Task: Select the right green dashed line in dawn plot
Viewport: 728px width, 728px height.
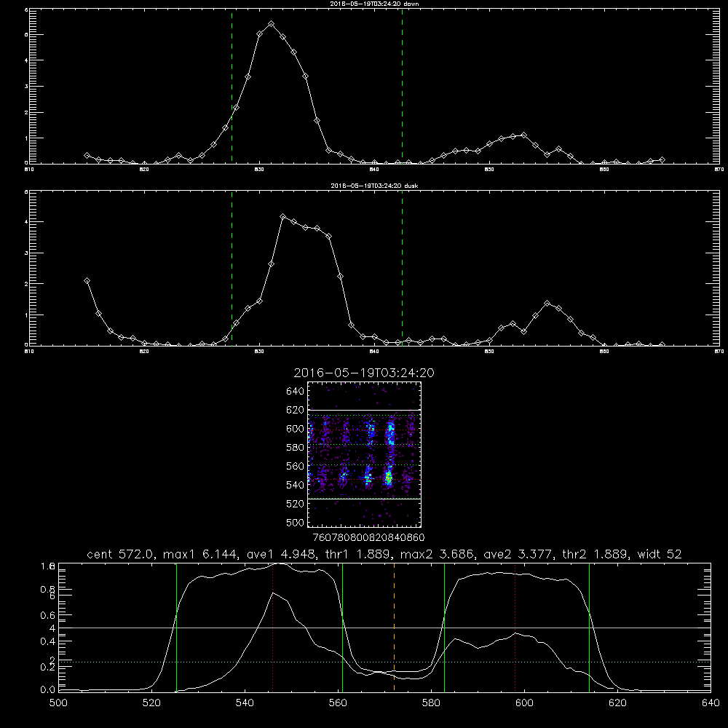Action: click(402, 86)
